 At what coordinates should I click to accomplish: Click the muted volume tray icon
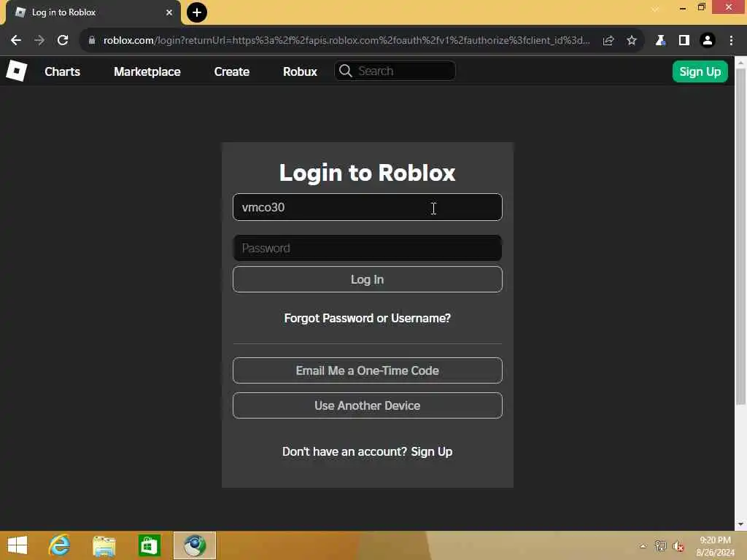pyautogui.click(x=678, y=546)
